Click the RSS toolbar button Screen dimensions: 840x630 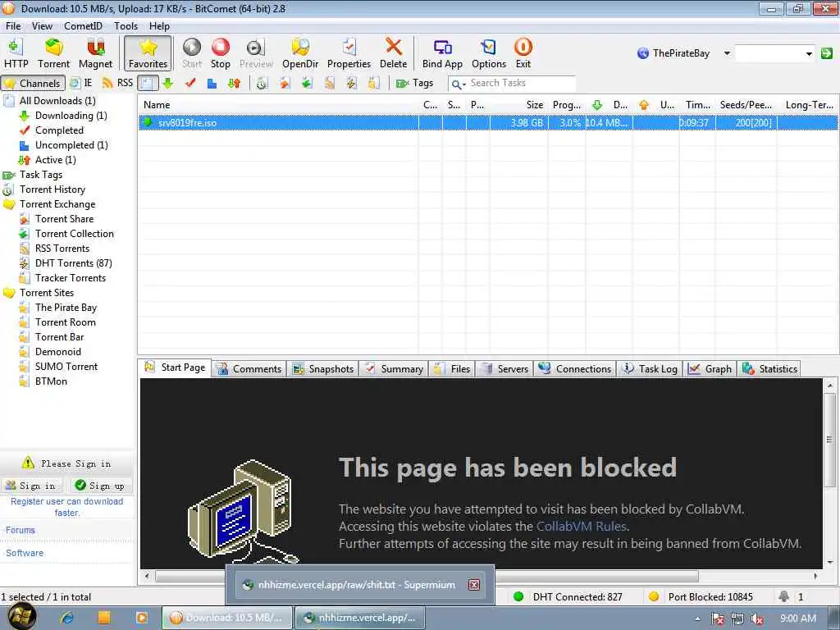pyautogui.click(x=117, y=83)
